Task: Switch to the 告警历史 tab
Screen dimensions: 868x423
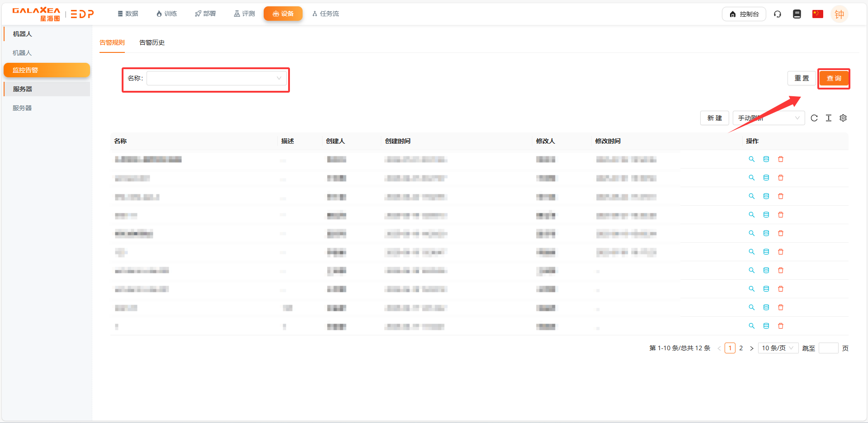Action: pos(152,42)
